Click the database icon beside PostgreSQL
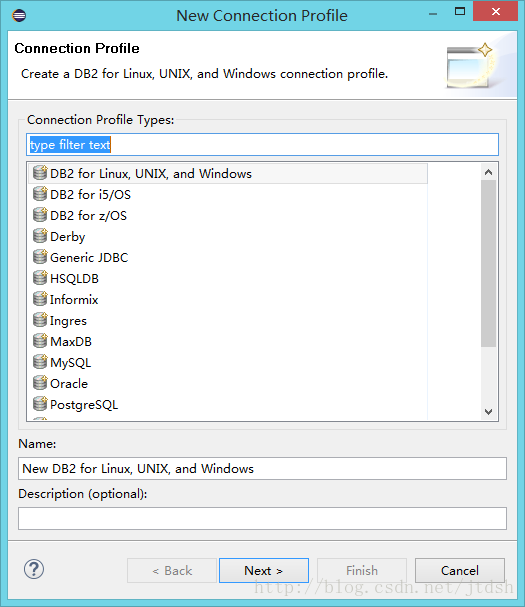Image resolution: width=525 pixels, height=607 pixels. [x=40, y=404]
